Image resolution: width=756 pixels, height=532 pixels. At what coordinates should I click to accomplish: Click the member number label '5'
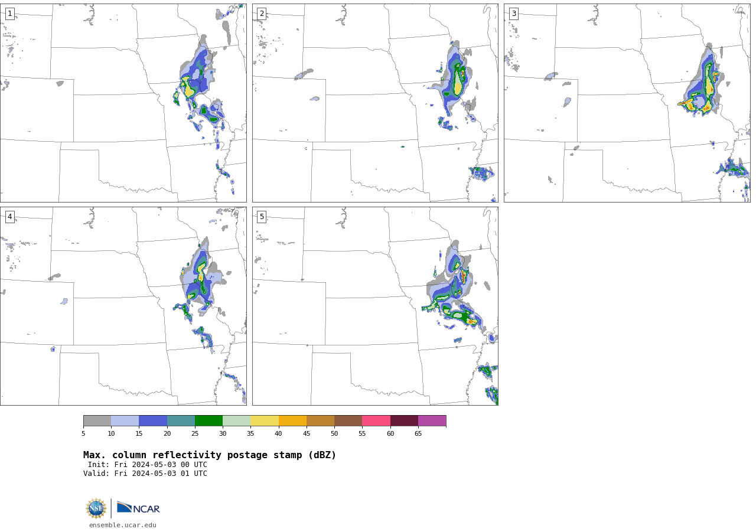point(262,217)
